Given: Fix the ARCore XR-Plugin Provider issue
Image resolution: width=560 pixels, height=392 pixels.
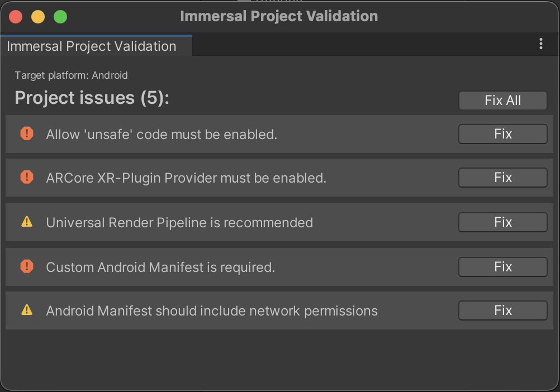Looking at the screenshot, I should (502, 178).
